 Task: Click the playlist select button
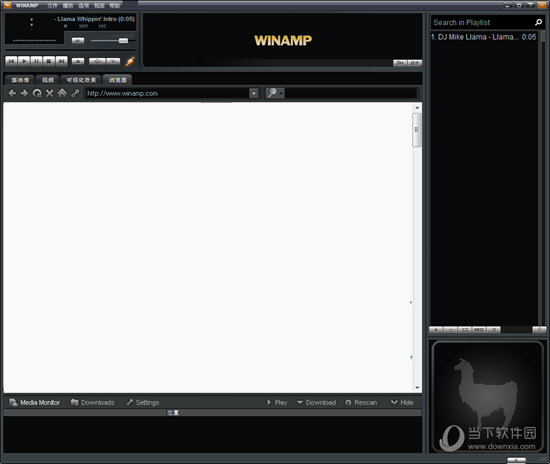pyautogui.click(x=465, y=329)
